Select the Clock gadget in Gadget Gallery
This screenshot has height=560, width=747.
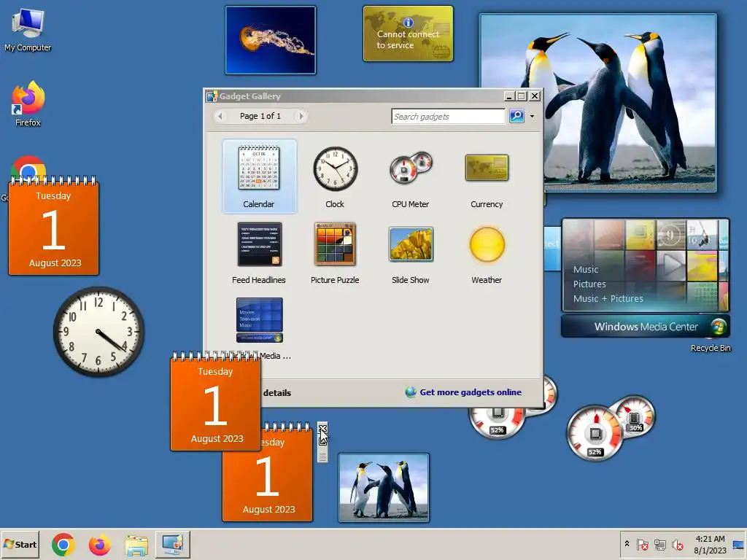point(335,176)
